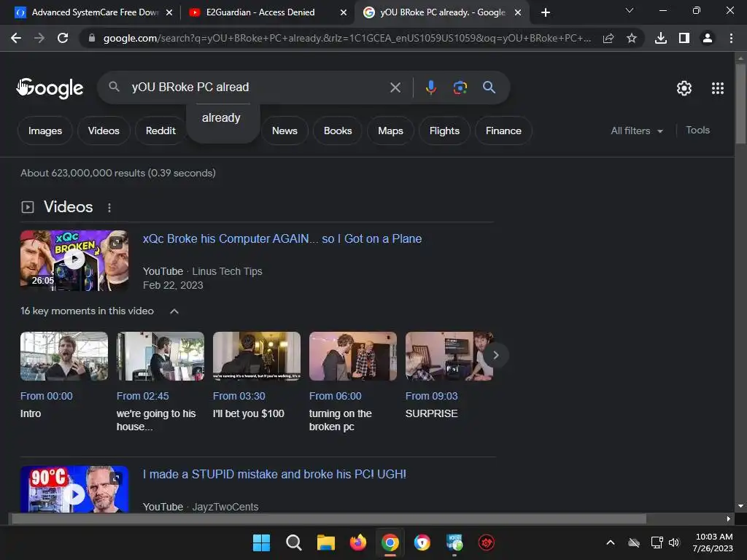
Task: Open Google quick settings gear
Action: 684,88
